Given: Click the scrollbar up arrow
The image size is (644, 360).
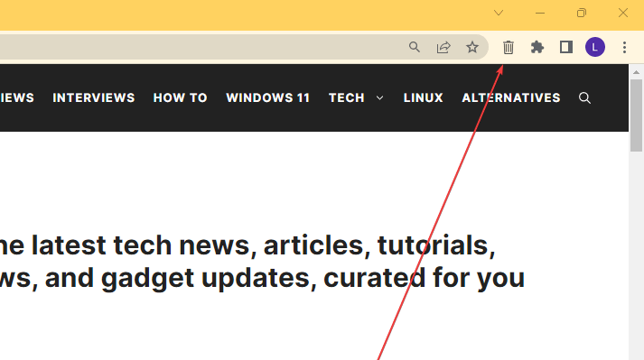Looking at the screenshot, I should (x=636, y=72).
